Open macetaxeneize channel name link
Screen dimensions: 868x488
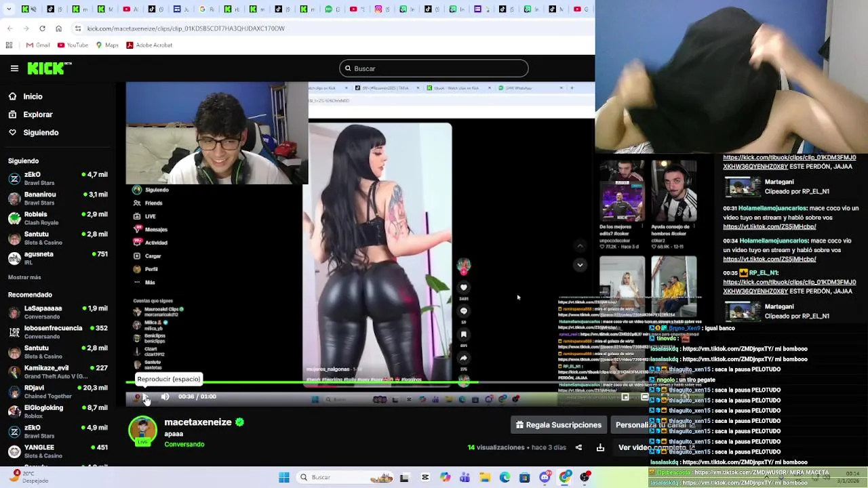[x=198, y=422]
